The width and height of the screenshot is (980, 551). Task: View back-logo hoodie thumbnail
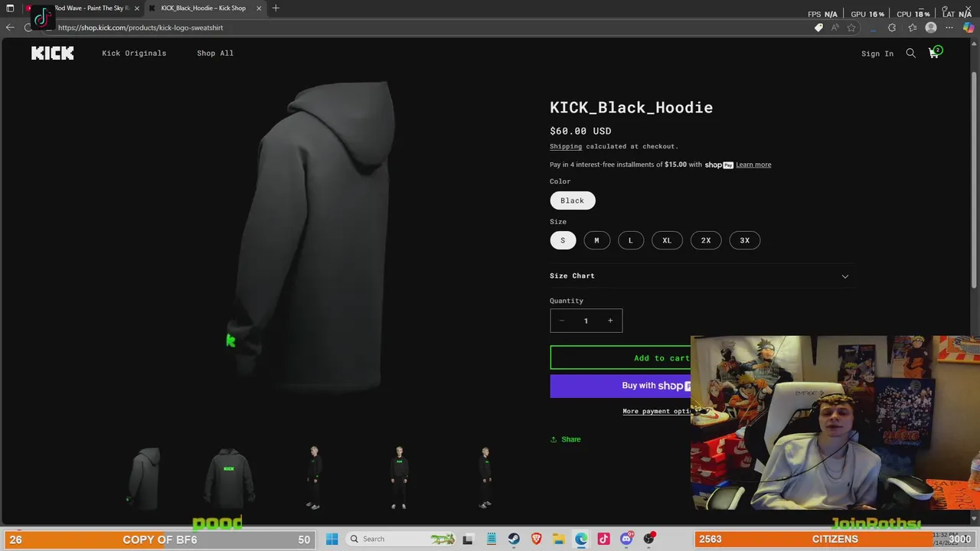click(229, 478)
